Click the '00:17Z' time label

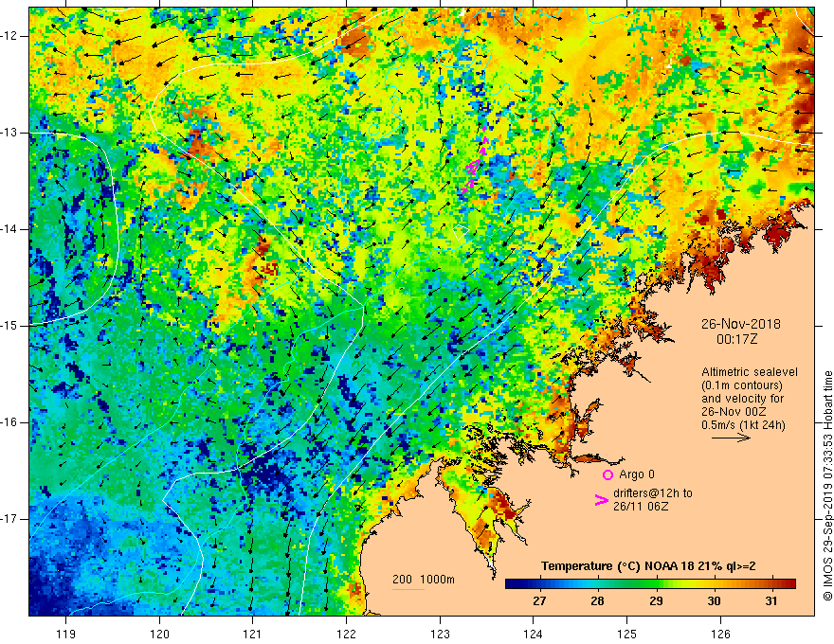(x=736, y=339)
